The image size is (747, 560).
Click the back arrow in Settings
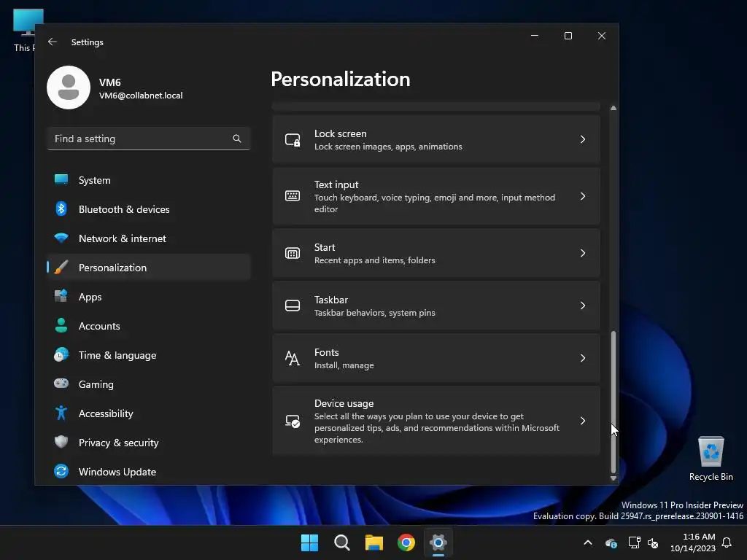(53, 42)
